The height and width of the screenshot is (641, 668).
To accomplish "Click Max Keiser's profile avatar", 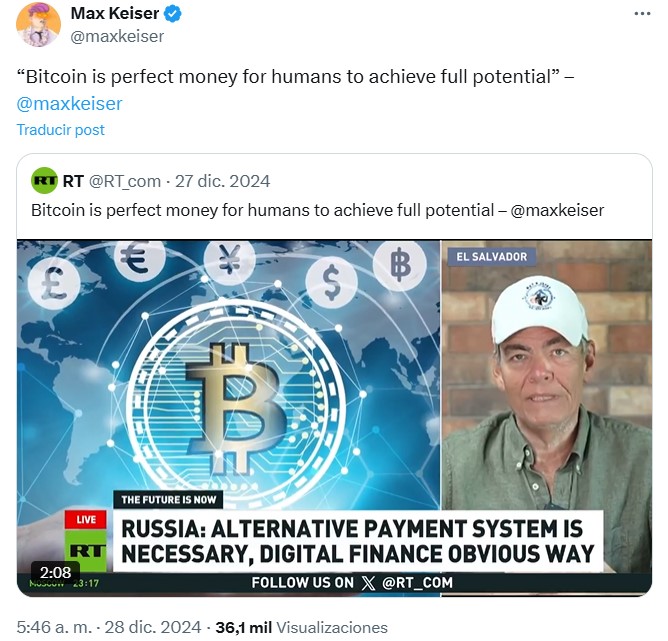I will coord(38,24).
